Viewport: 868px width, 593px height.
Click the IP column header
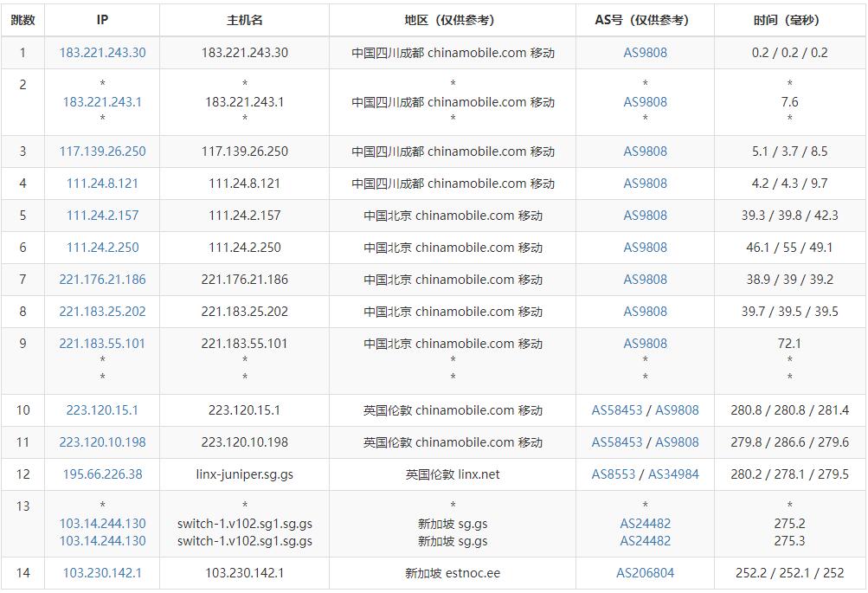pos(102,20)
